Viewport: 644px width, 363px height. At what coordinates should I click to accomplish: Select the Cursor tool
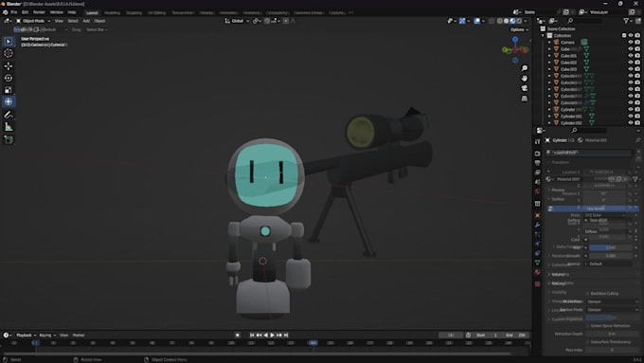9,53
